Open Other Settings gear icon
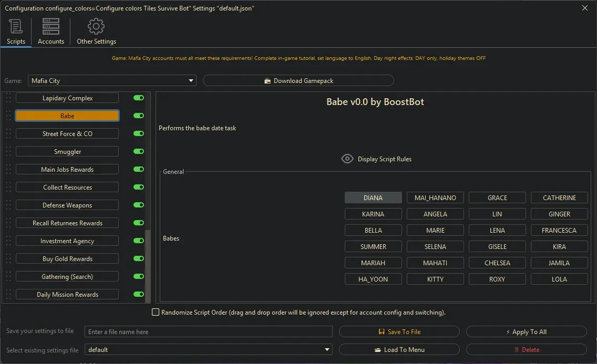The height and width of the screenshot is (364, 597). pos(96,26)
